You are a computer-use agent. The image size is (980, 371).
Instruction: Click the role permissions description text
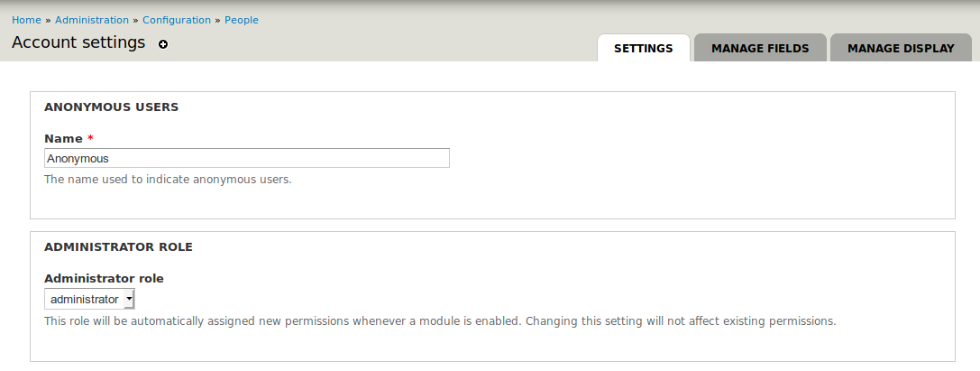click(440, 321)
